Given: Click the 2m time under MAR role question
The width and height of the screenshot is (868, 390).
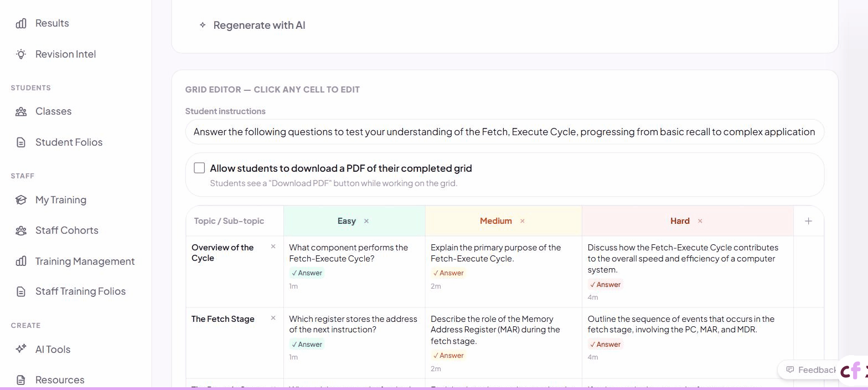Looking at the screenshot, I should (436, 368).
